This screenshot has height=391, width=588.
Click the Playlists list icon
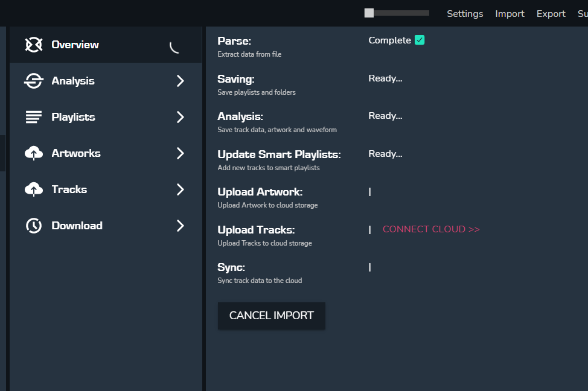coord(33,117)
